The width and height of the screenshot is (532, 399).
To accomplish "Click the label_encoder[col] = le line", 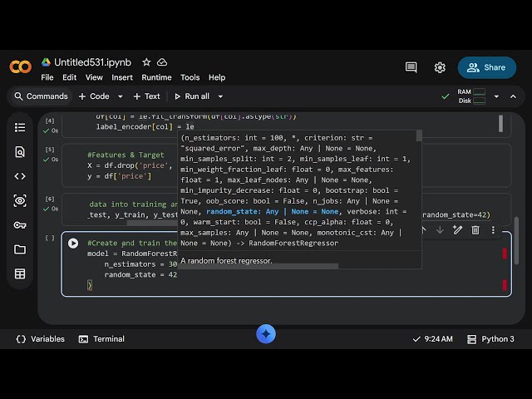I will pyautogui.click(x=145, y=127).
